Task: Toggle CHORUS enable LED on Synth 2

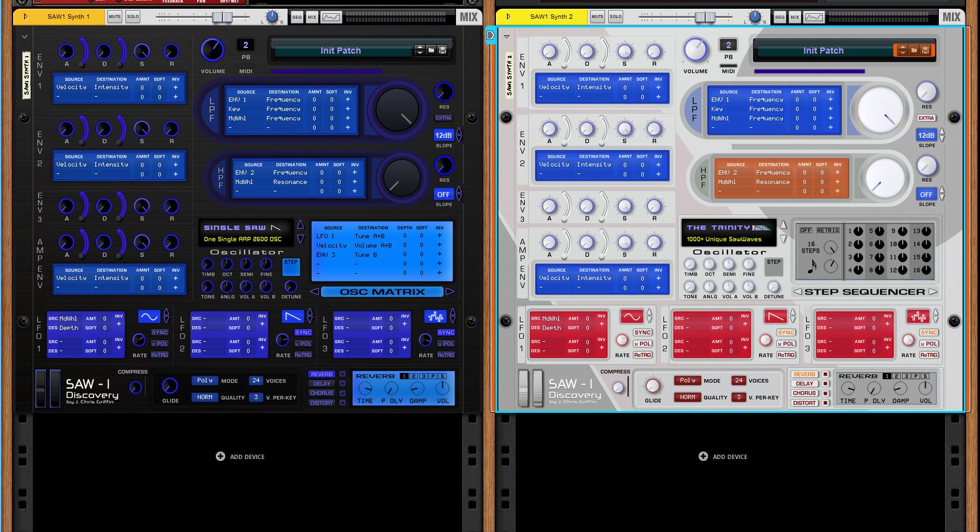Action: (825, 393)
